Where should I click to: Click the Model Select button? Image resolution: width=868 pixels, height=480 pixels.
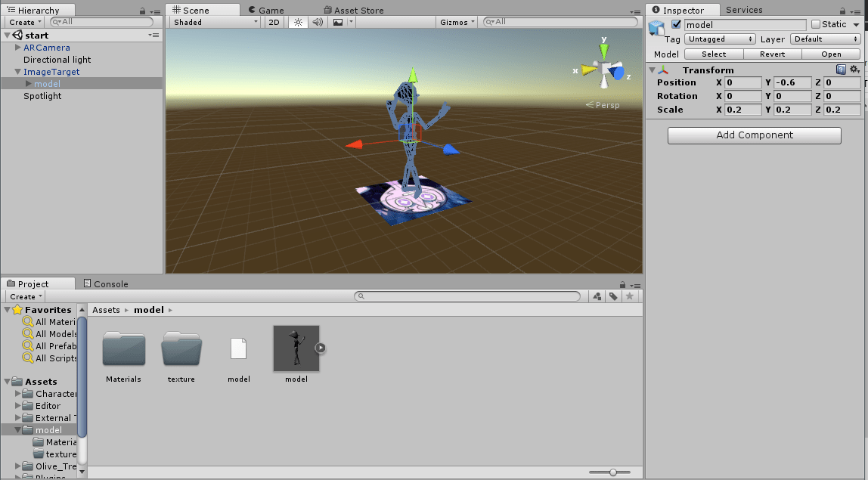(714, 54)
